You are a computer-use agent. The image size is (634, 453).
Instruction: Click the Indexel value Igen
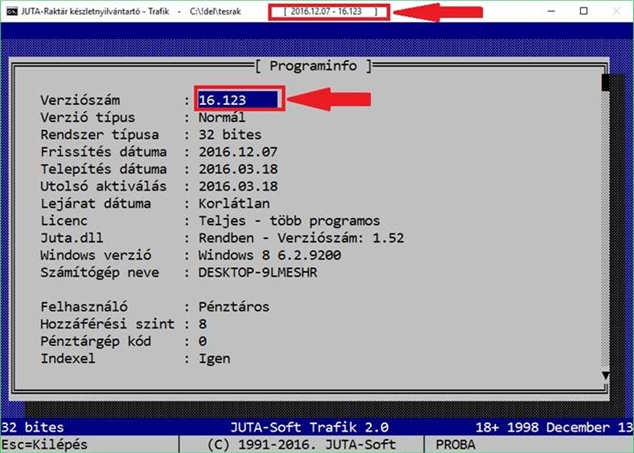214,359
